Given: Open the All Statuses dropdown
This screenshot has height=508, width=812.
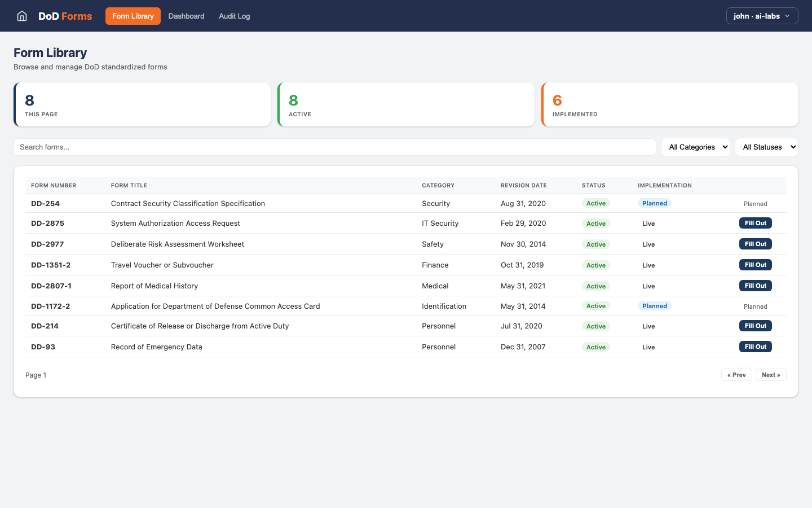Looking at the screenshot, I should click(766, 147).
